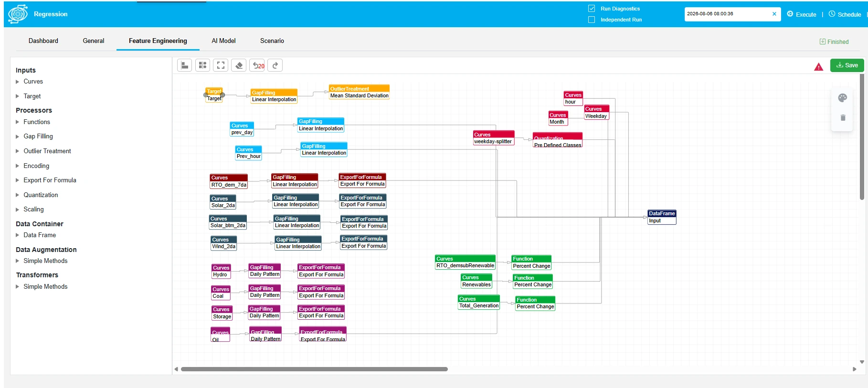Click the trash delete icon
Image resolution: width=868 pixels, height=388 pixels.
(843, 117)
